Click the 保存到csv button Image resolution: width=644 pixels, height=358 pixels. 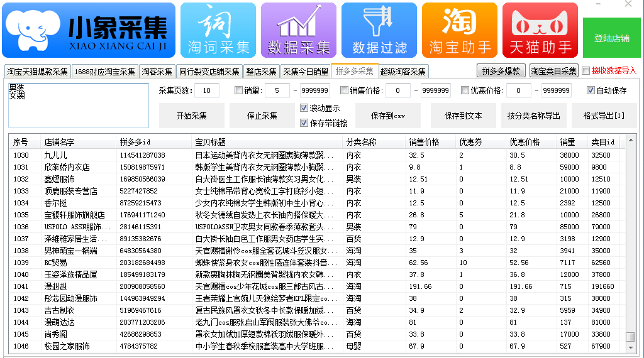[x=387, y=116]
